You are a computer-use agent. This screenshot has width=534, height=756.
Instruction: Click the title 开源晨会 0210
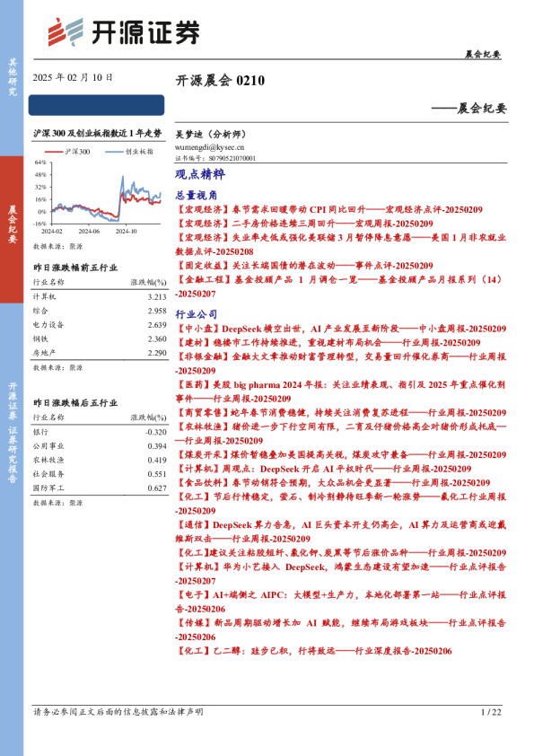pyautogui.click(x=220, y=80)
